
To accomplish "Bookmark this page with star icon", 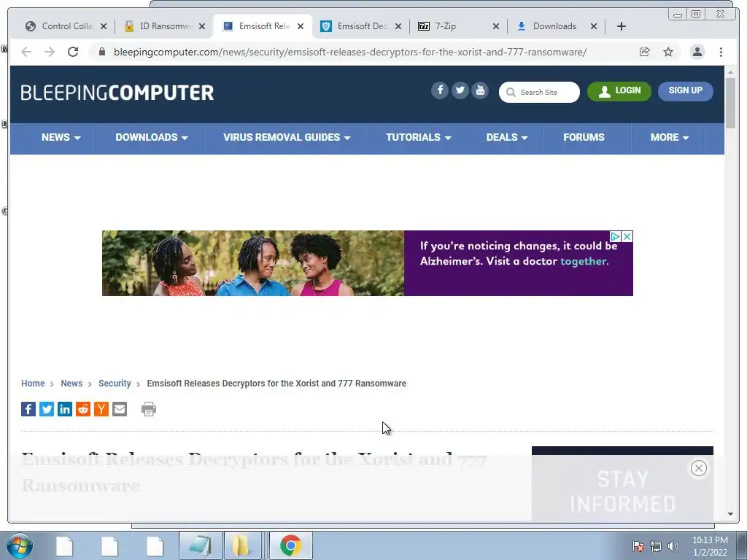I will pos(668,52).
